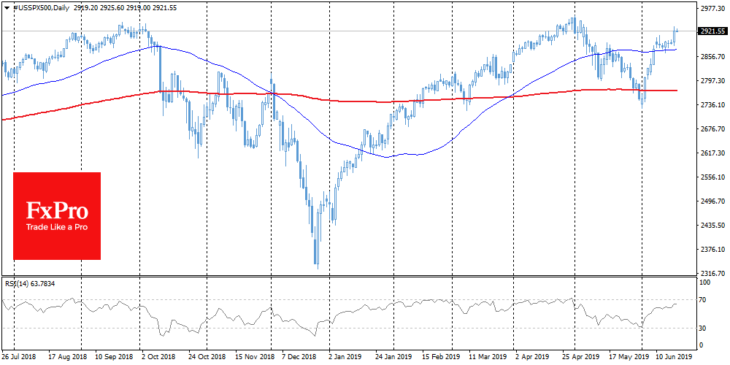The height and width of the screenshot is (365, 730).
Task: Click the 2977.30 price axis label
Action: (x=711, y=8)
